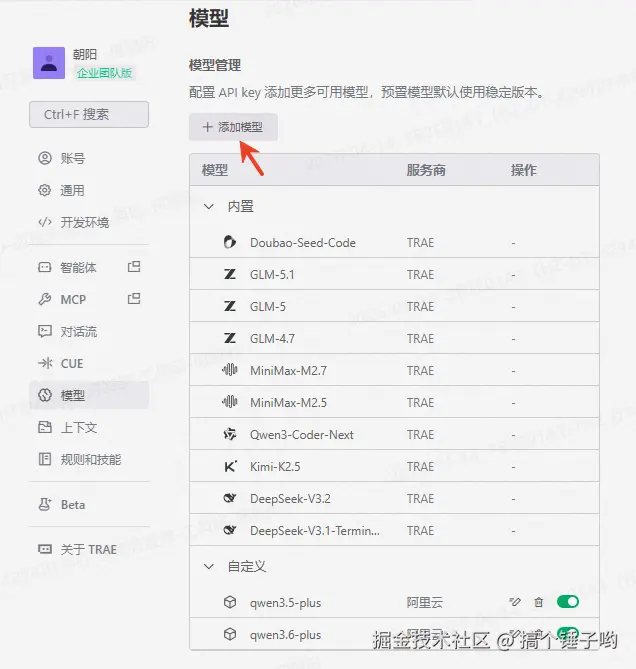636x669 pixels.
Task: Click the Doubao-Seed-Code model icon
Action: click(230, 242)
